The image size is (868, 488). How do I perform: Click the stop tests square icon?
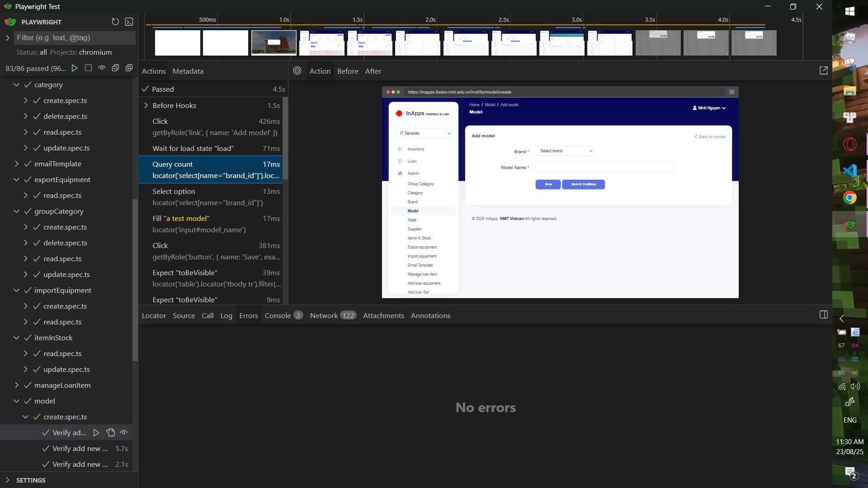point(88,68)
